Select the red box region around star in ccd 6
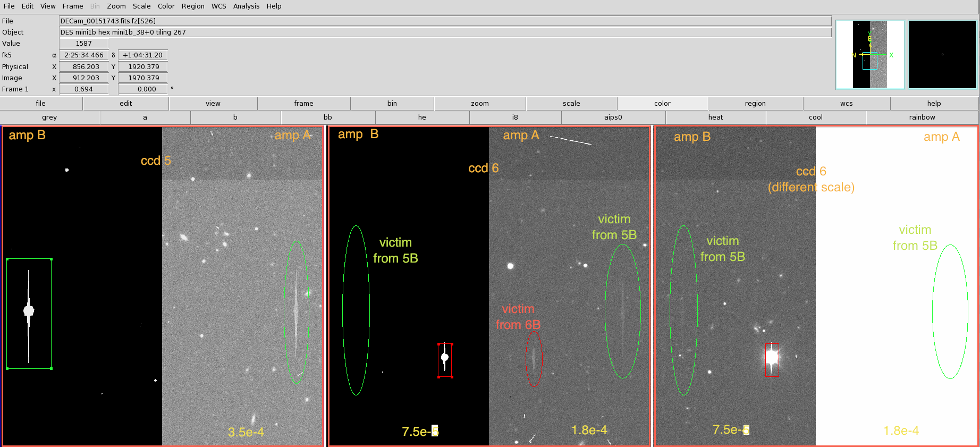Screen dimensions: 980x447 tap(445, 360)
